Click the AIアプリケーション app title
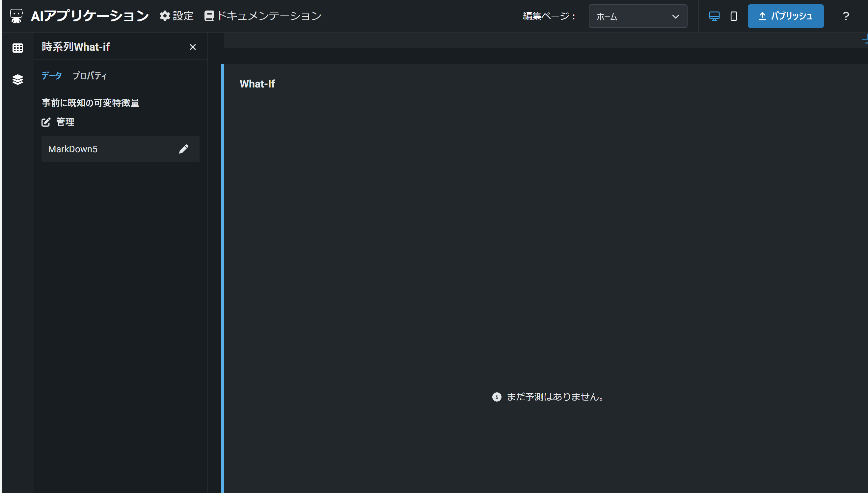Image resolution: width=868 pixels, height=493 pixels. click(x=90, y=16)
